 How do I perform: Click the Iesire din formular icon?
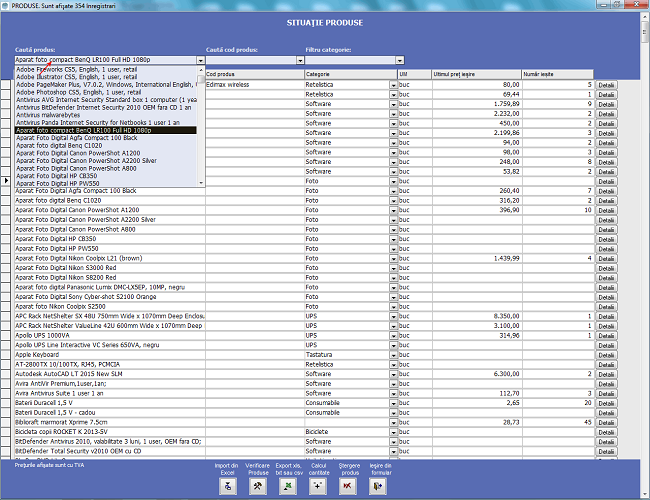pos(378,486)
